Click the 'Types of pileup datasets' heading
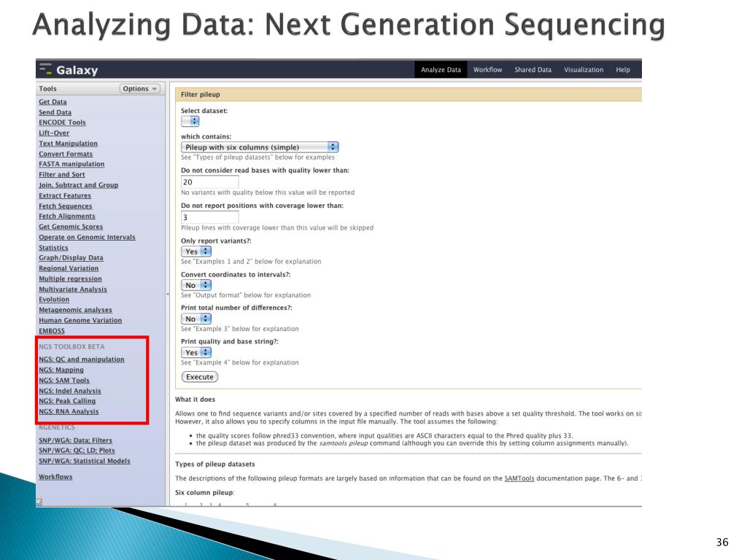747x560 pixels. [215, 464]
